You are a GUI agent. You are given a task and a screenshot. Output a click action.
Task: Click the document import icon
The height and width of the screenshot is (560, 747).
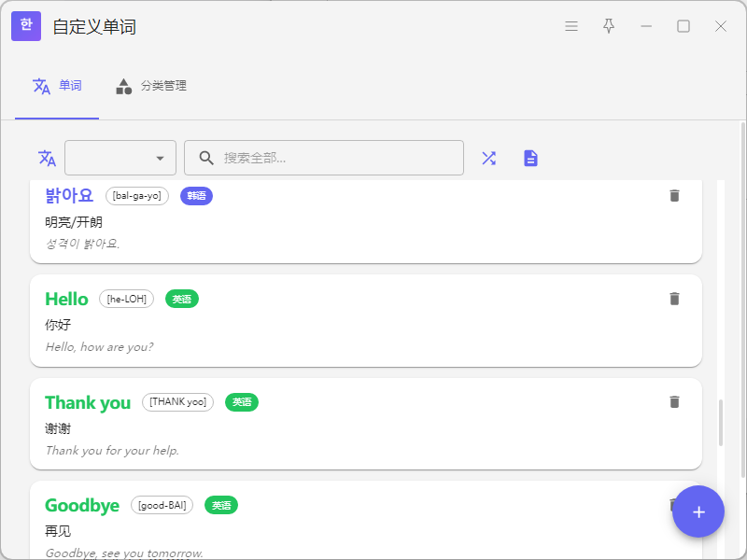[530, 158]
